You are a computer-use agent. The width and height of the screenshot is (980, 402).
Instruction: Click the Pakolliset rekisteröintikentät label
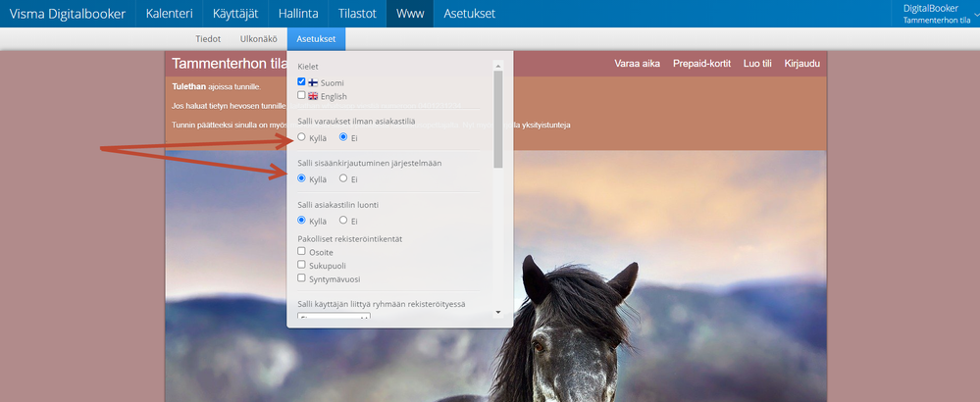349,239
